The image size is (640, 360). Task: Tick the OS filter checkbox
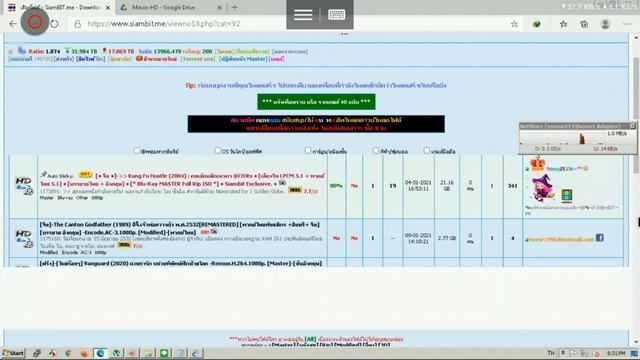pos(218,151)
